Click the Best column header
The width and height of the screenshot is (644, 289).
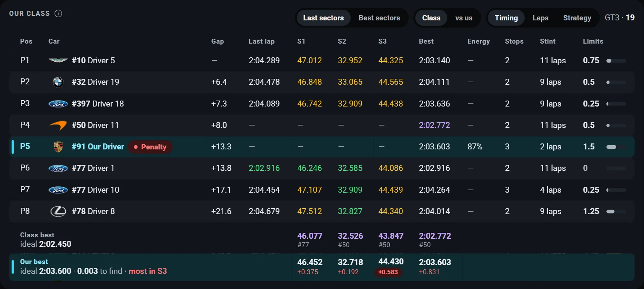point(426,41)
